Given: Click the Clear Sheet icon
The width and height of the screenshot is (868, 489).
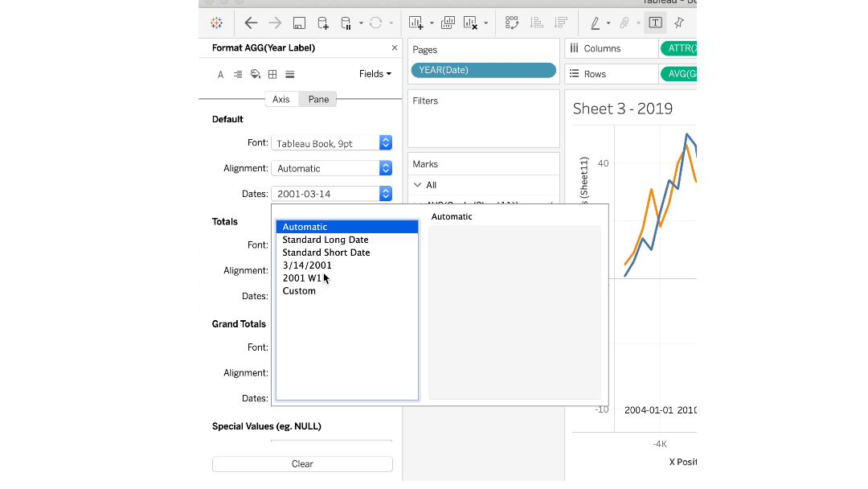Looking at the screenshot, I should [470, 23].
